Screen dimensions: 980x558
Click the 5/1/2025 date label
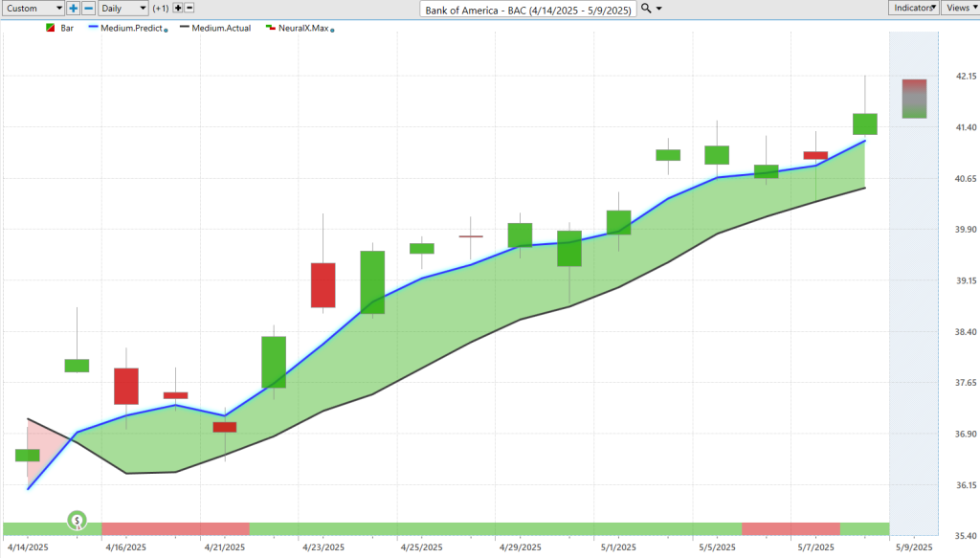618,547
